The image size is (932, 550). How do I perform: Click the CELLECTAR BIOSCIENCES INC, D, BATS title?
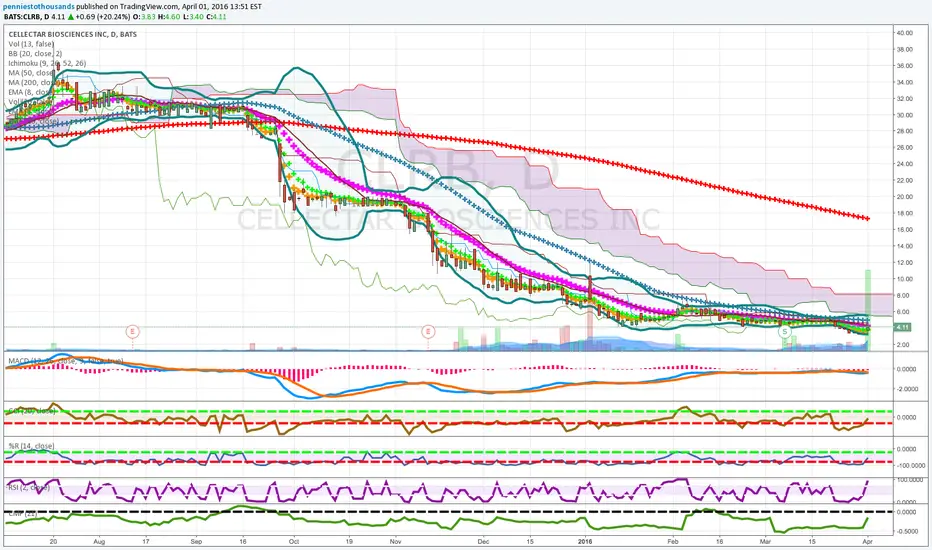click(73, 34)
